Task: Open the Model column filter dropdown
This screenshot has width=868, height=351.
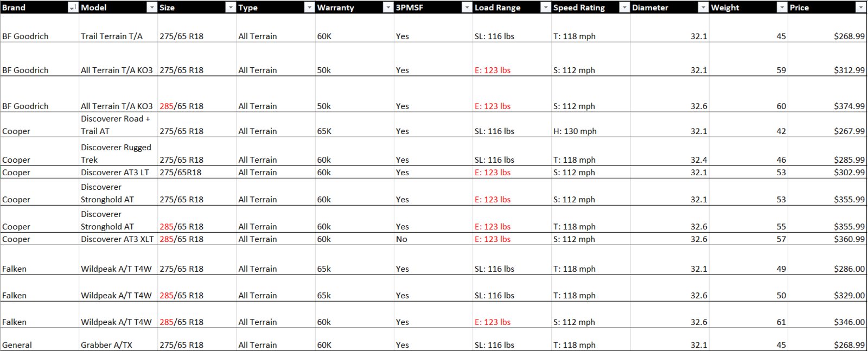Action: point(151,8)
